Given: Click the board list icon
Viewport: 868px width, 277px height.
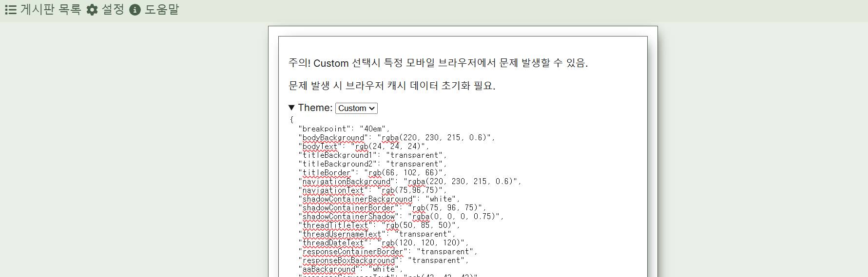Looking at the screenshot, I should click(11, 10).
